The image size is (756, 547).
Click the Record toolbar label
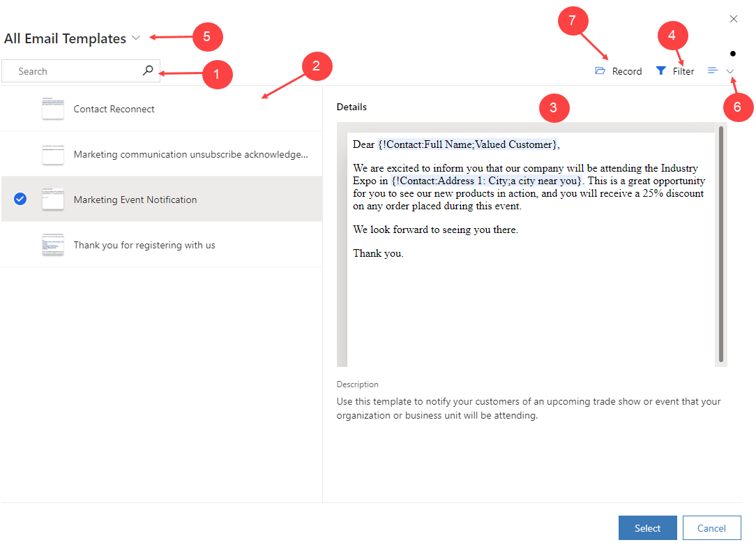pos(626,70)
